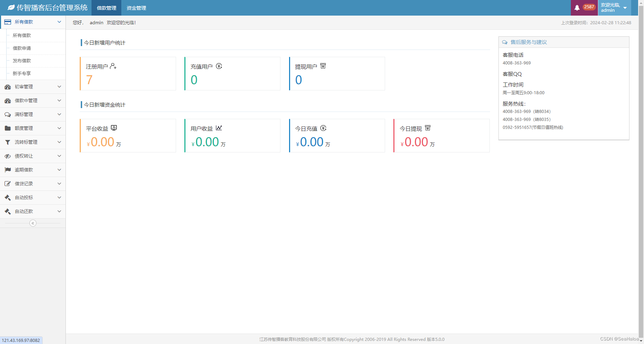Open 发布借款 submenu item
This screenshot has height=344, width=644.
[33, 61]
